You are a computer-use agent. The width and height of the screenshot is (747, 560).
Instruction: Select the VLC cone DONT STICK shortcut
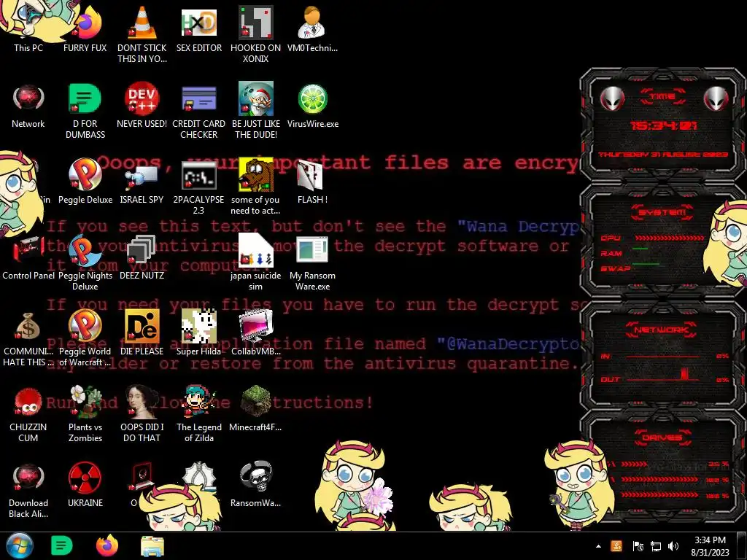pos(142,34)
